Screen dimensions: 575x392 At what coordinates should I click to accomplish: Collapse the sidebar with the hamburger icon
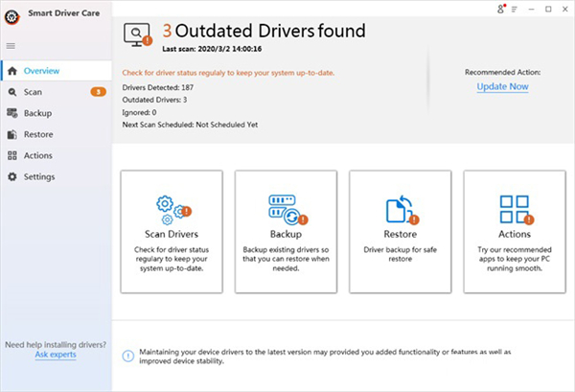(x=11, y=46)
